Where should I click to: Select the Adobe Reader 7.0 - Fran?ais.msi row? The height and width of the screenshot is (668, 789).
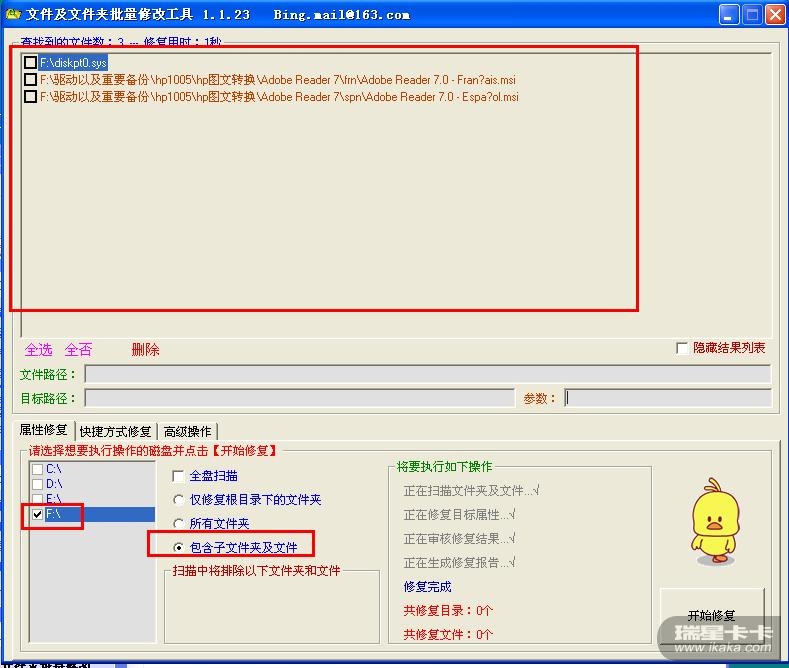click(278, 80)
